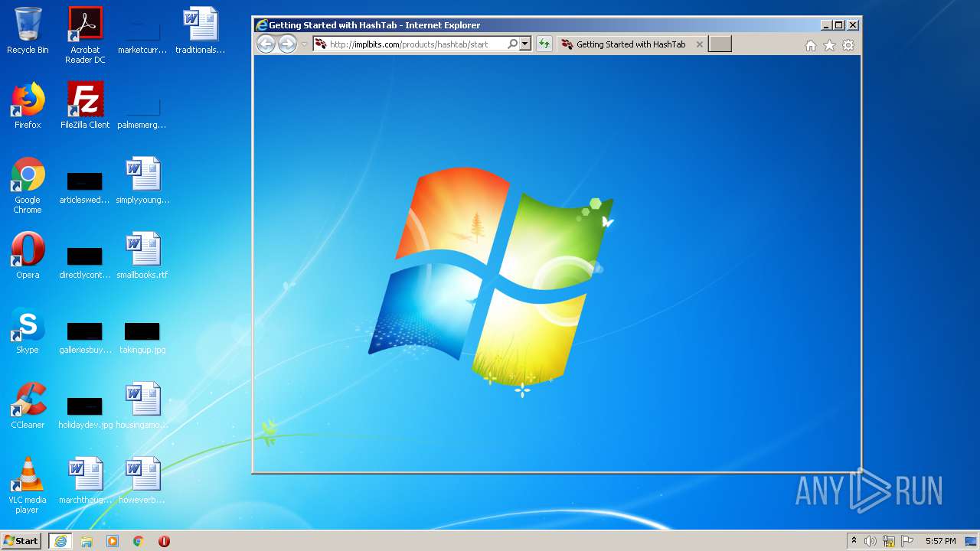Viewport: 980px width, 551px height.
Task: Open Action Center flag tray icon
Action: point(907,541)
